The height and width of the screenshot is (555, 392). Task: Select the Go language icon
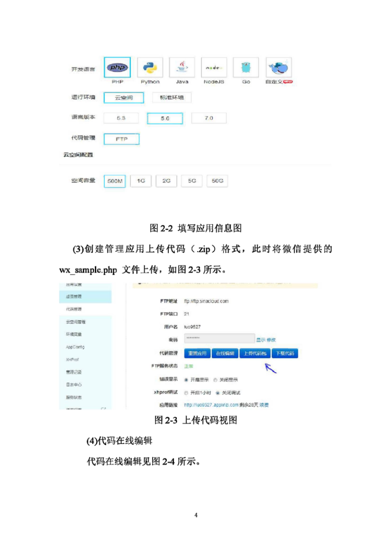[x=246, y=67]
